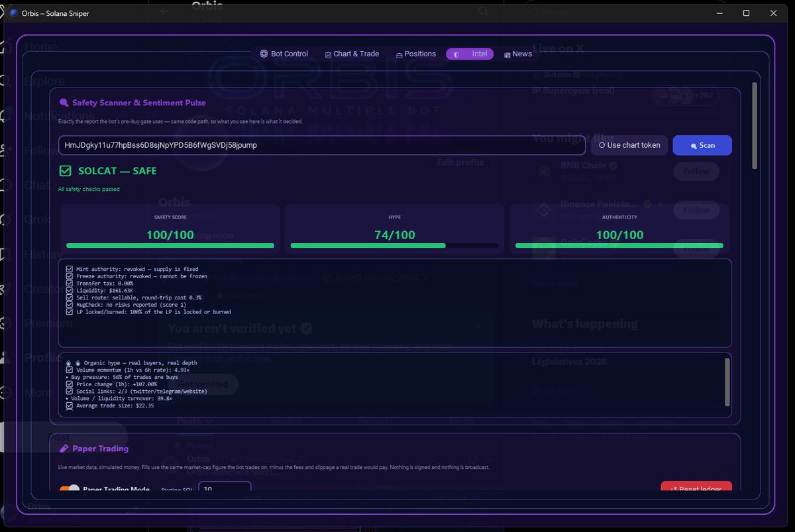Screen dimensions: 795x532
Task: Click the 'Orbis – Solana Sniper' window title
Action: [56, 13]
